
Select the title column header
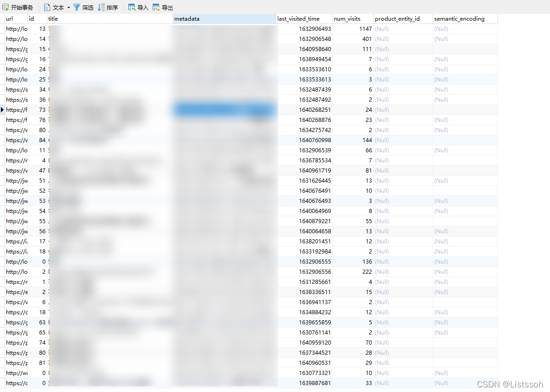point(110,19)
